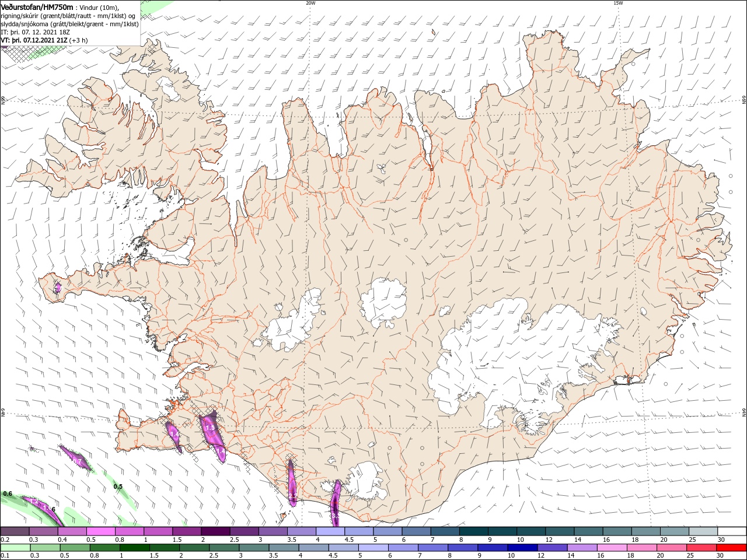Image resolution: width=747 pixels, height=560 pixels.
Task: Pick the darkest green 1 swatch in rain legend
Action: tap(135, 548)
